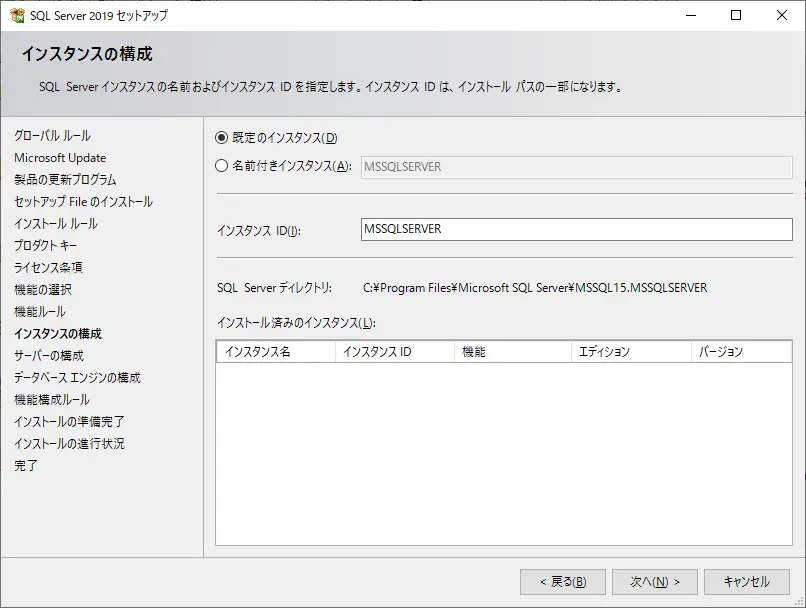Select 製品の更新プログラム step in sidebar
The height and width of the screenshot is (608, 806).
65,179
